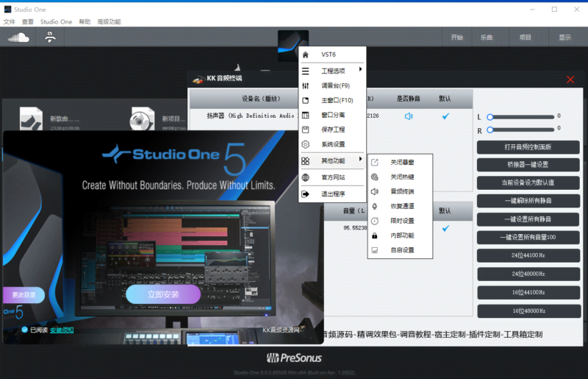Click the 音量（L column header in lower table
The width and height of the screenshot is (588, 379).
[x=354, y=210]
